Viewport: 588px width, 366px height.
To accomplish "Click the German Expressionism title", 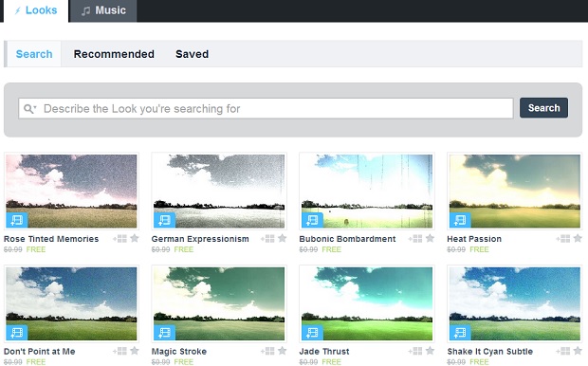I will 200,239.
